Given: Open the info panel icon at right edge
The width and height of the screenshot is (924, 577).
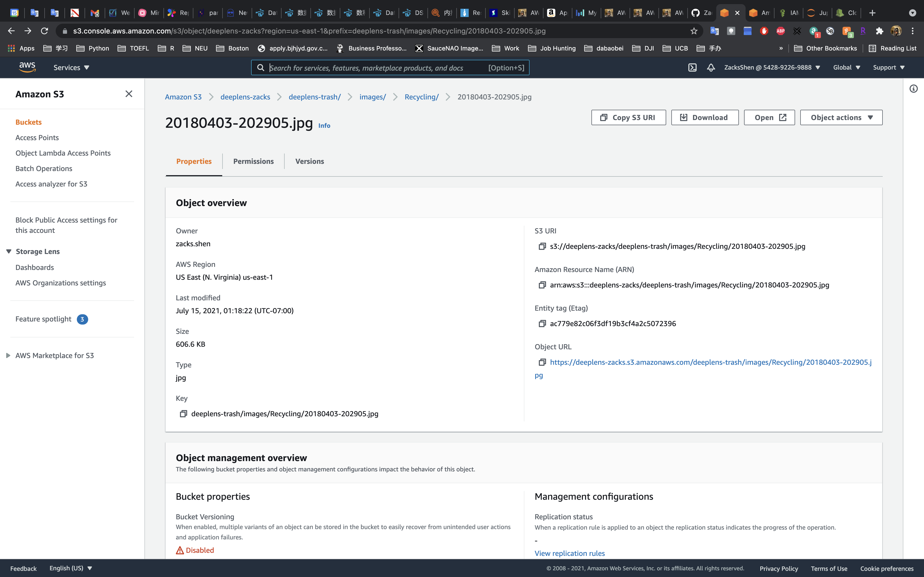Looking at the screenshot, I should [x=913, y=89].
